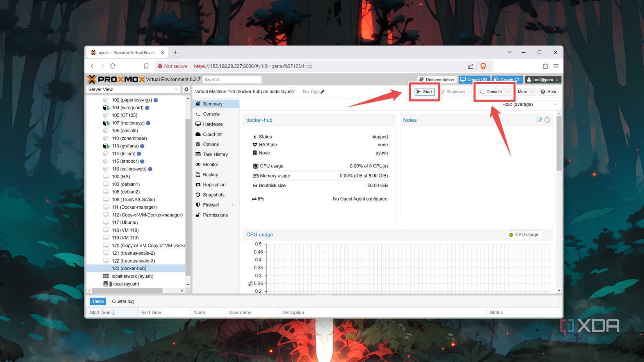Screen dimensions: 644x362
Task: Open the More dropdown menu
Action: click(x=525, y=92)
